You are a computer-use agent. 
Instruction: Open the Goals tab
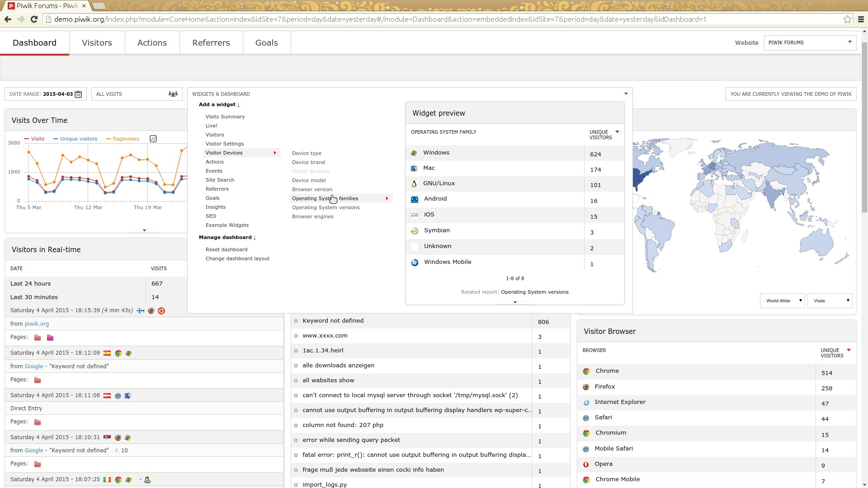pos(266,42)
